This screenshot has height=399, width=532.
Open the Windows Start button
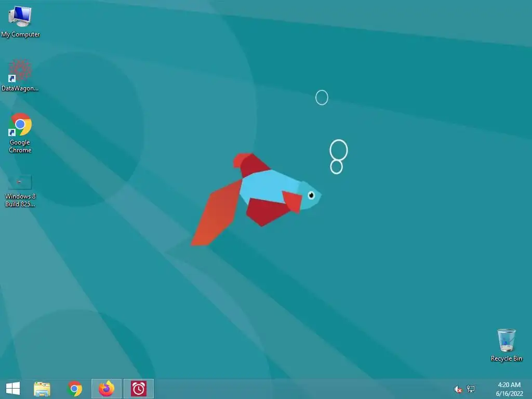[13, 389]
